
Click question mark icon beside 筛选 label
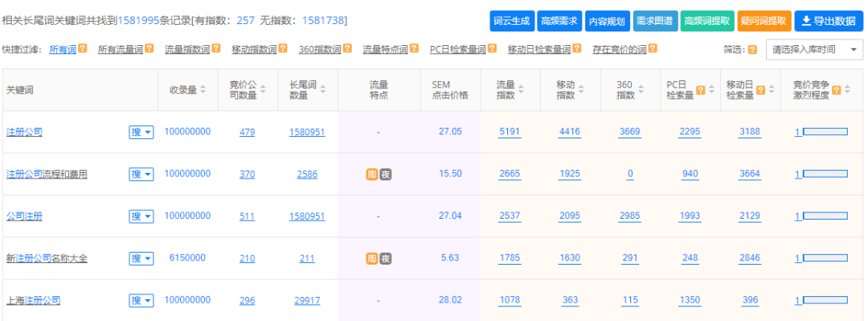pyautogui.click(x=752, y=49)
